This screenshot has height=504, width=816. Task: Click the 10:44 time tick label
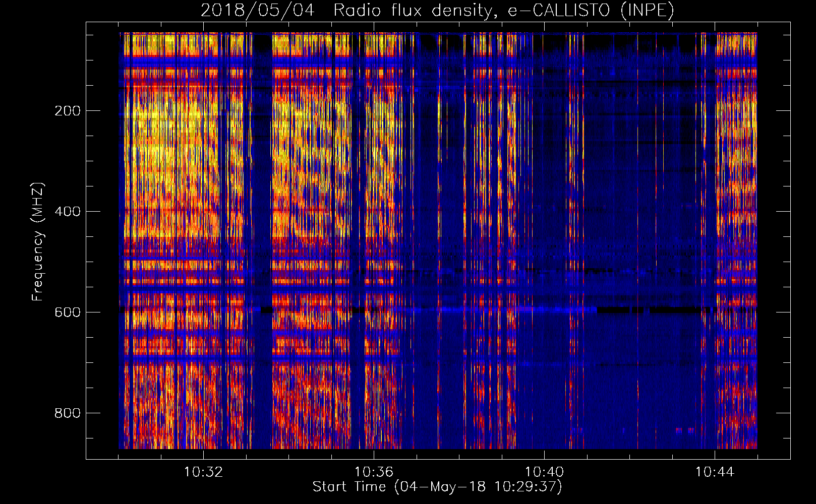(x=715, y=472)
